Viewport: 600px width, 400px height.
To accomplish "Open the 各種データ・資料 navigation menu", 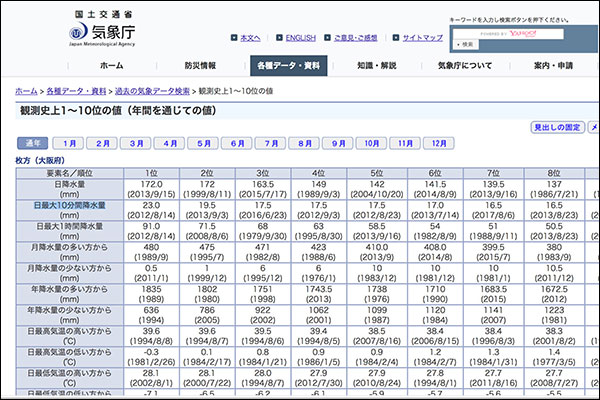I will click(x=289, y=65).
